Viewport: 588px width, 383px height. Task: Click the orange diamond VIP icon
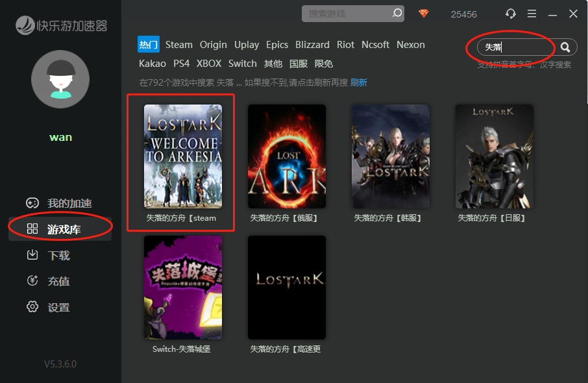(x=423, y=14)
